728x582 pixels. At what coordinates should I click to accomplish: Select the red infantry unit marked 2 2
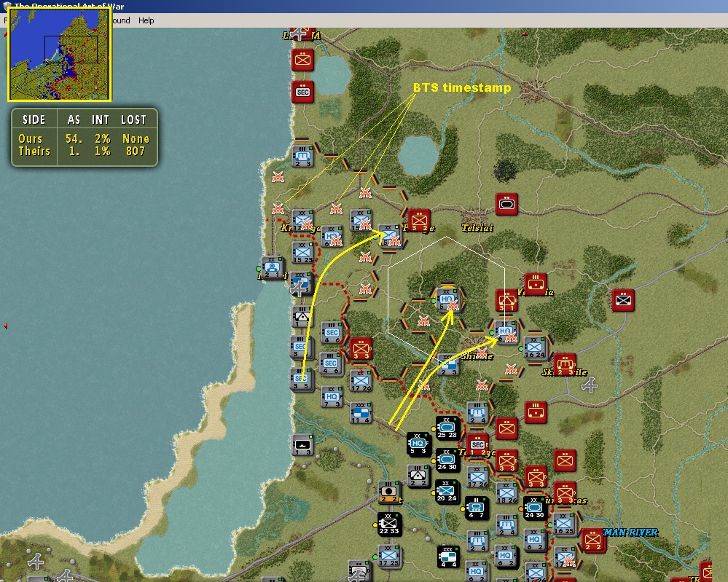[593, 539]
